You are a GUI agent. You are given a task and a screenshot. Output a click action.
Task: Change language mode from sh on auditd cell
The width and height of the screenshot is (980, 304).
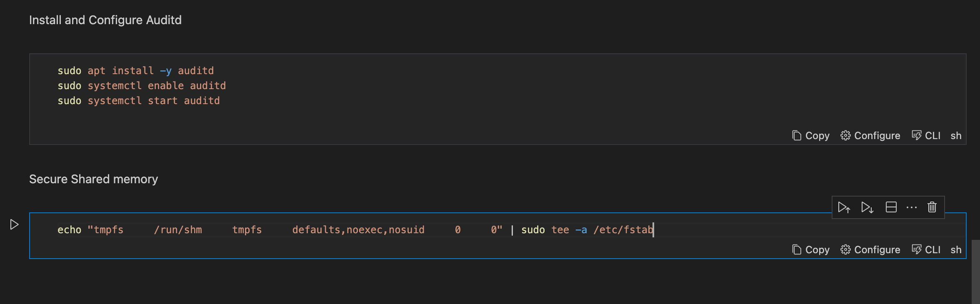956,135
